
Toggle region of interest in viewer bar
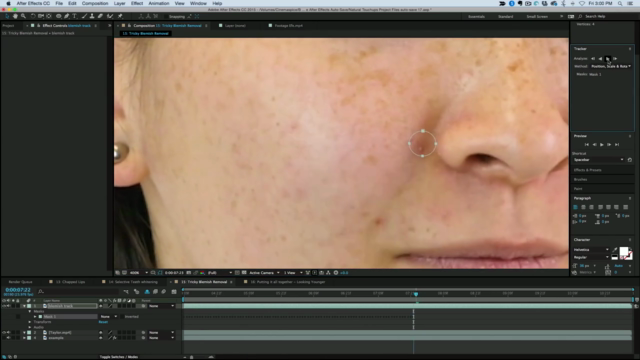pos(237,273)
